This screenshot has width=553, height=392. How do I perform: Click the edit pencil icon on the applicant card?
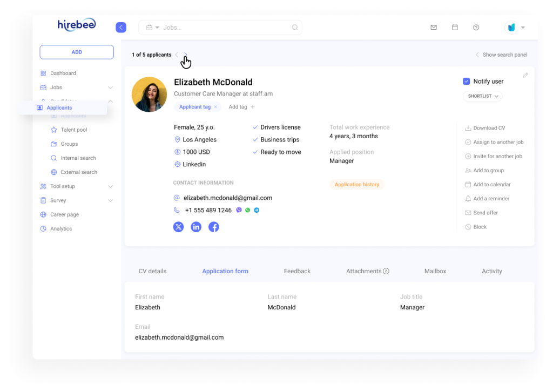[525, 75]
